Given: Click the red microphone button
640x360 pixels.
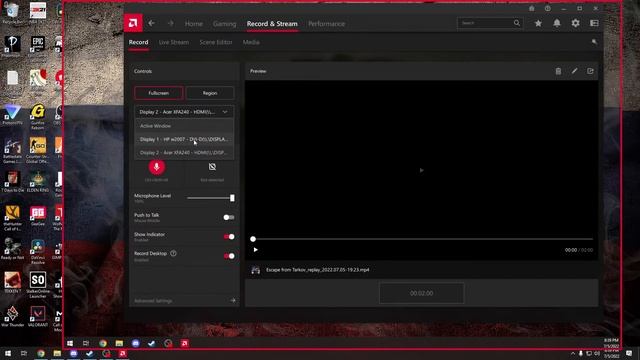Looking at the screenshot, I should coord(156,167).
